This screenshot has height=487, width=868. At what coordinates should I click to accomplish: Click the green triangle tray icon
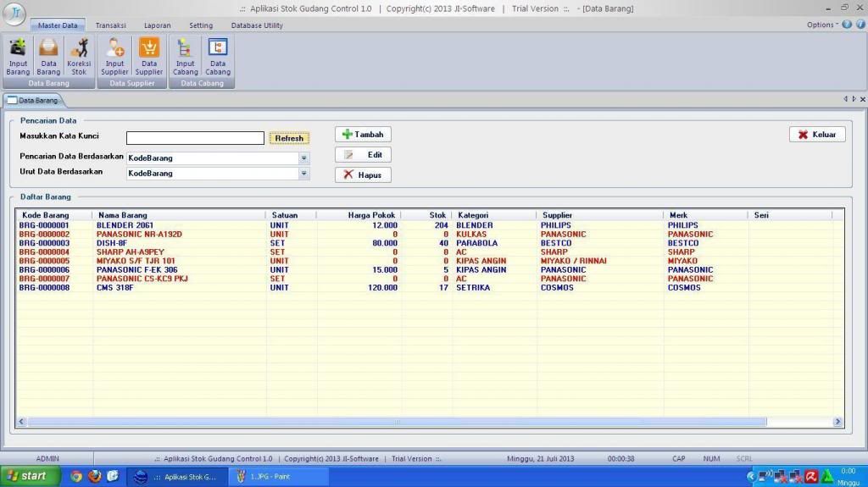[827, 477]
